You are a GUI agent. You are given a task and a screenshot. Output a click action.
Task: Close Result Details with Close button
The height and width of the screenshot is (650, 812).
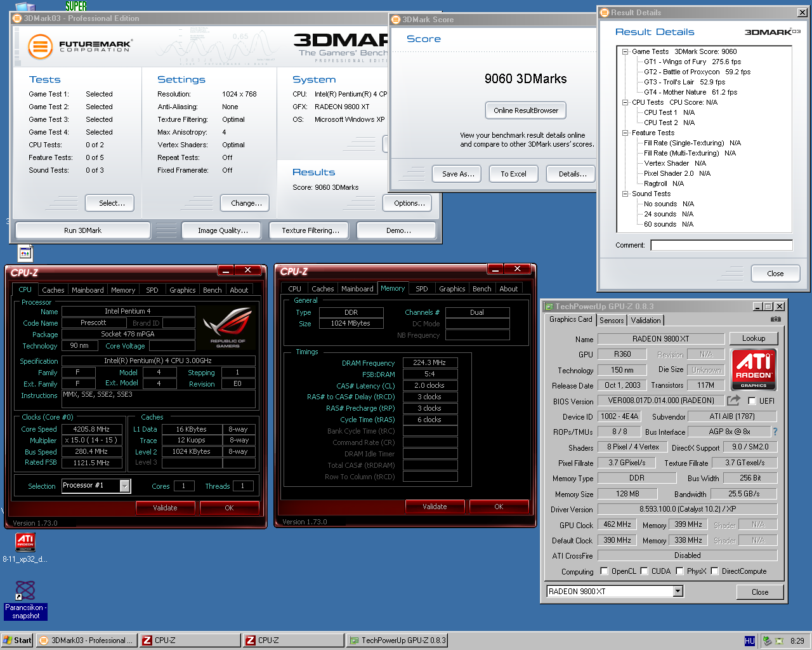coord(775,274)
